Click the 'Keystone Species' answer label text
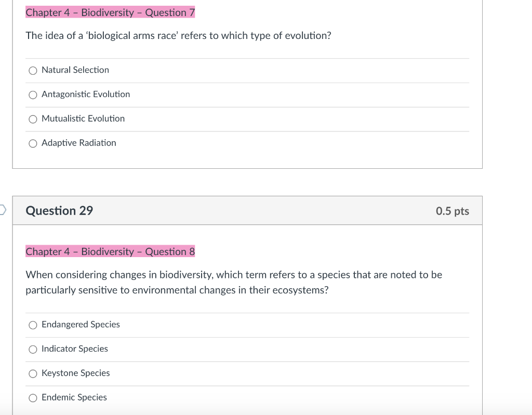 pos(76,373)
